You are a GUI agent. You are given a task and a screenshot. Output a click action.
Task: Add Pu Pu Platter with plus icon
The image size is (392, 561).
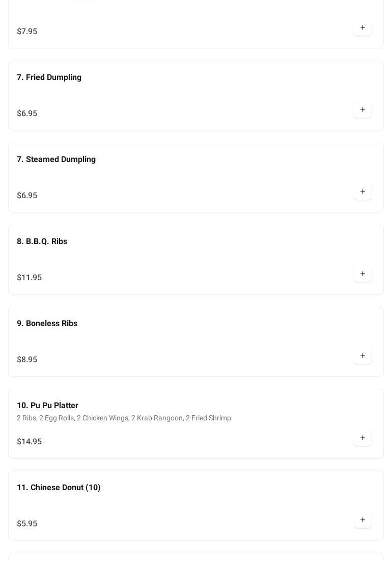(362, 438)
